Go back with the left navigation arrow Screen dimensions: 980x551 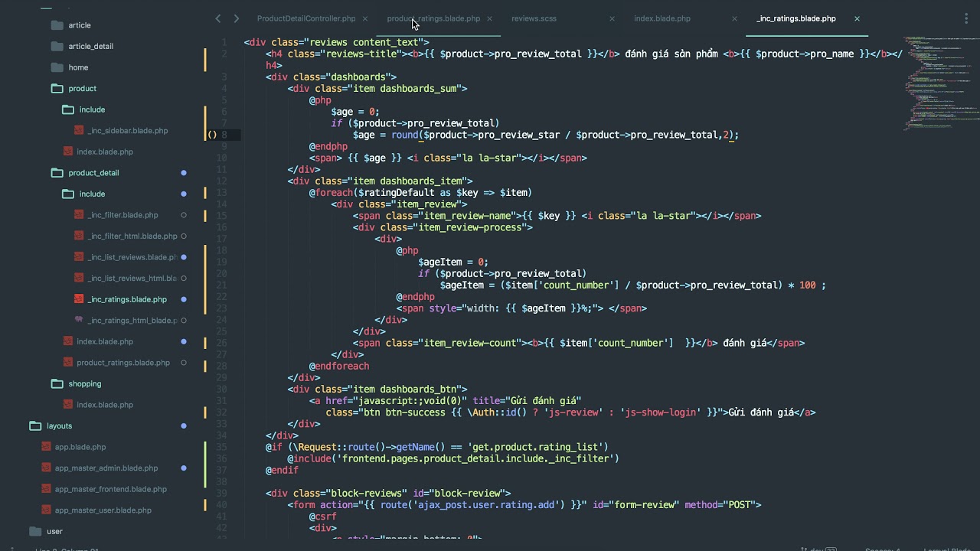click(x=218, y=18)
